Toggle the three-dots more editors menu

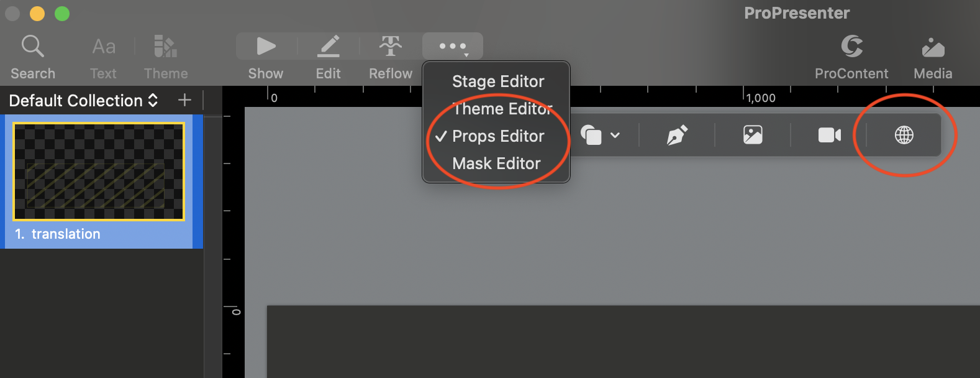tap(453, 47)
